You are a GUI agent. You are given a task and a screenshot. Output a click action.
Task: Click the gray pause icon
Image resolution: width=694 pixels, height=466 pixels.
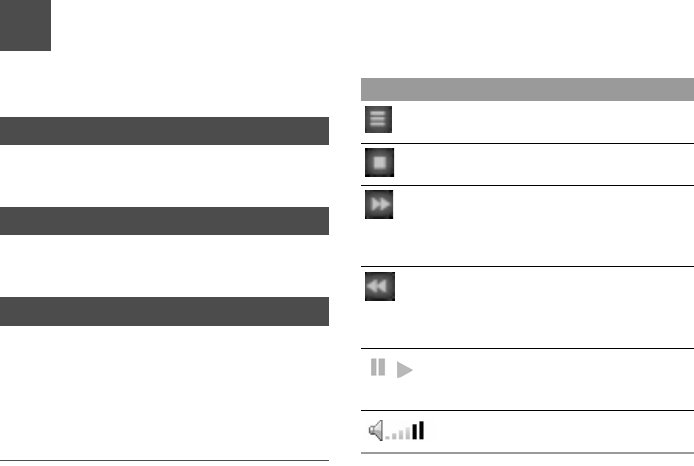point(378,367)
